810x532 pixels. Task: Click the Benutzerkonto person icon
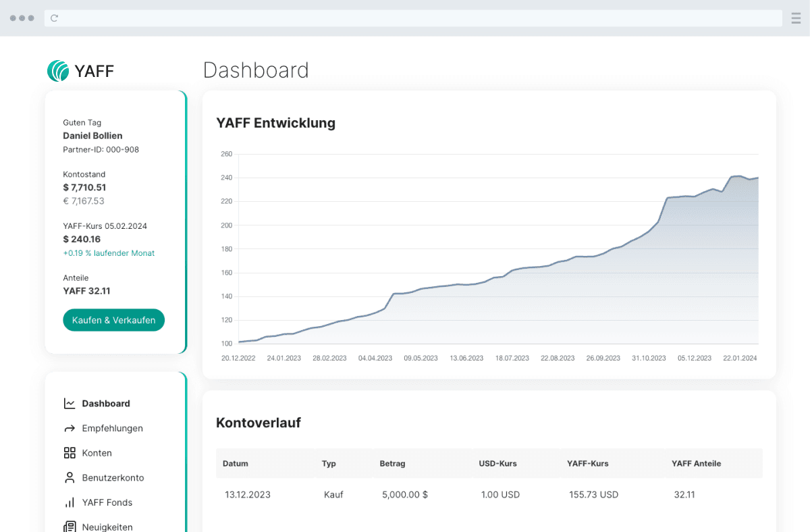(70, 478)
